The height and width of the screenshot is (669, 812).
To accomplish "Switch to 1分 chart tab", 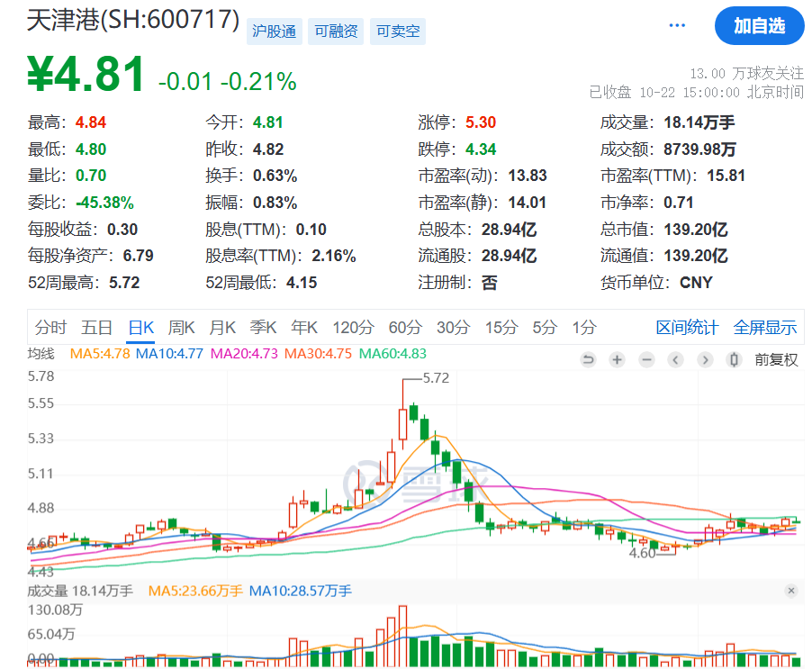I will pyautogui.click(x=584, y=327).
